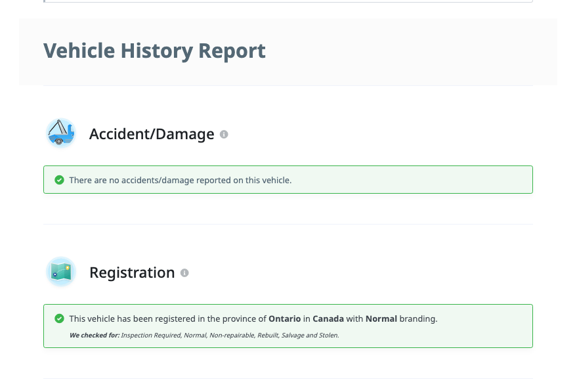
Task: Click the green checkmark in the accidents notice
Action: 59,180
